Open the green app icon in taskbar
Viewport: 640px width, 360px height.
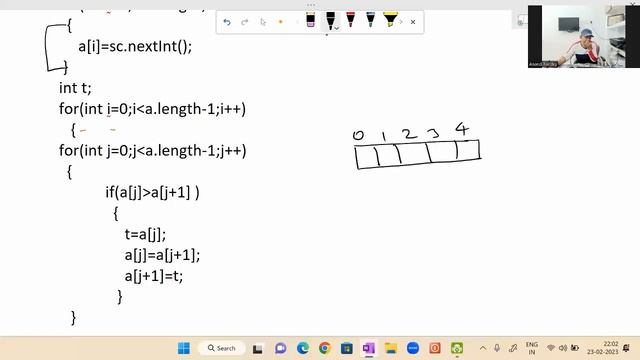point(457,348)
